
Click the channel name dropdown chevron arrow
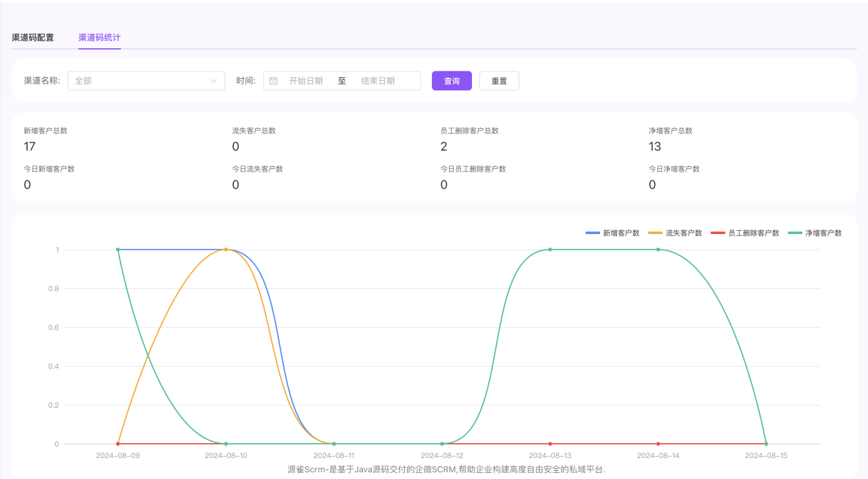(x=214, y=81)
